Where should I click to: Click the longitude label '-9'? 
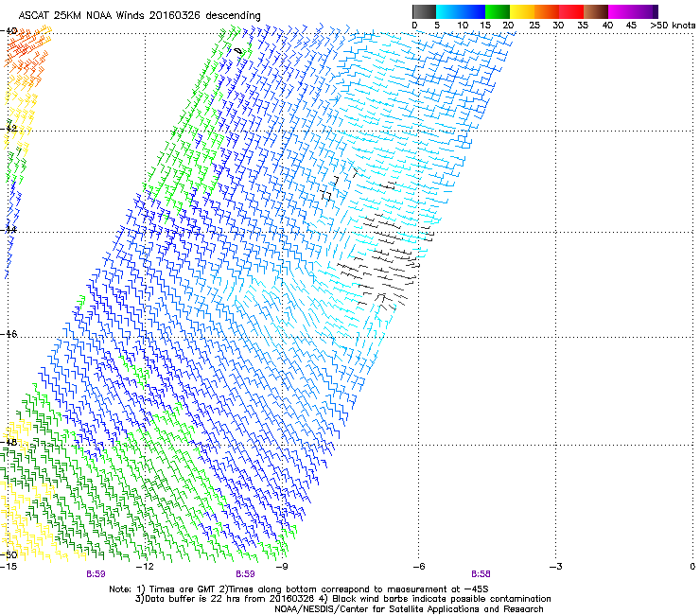point(282,567)
